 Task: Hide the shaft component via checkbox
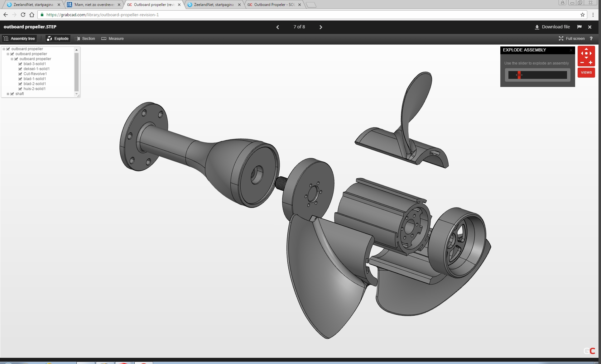click(12, 94)
